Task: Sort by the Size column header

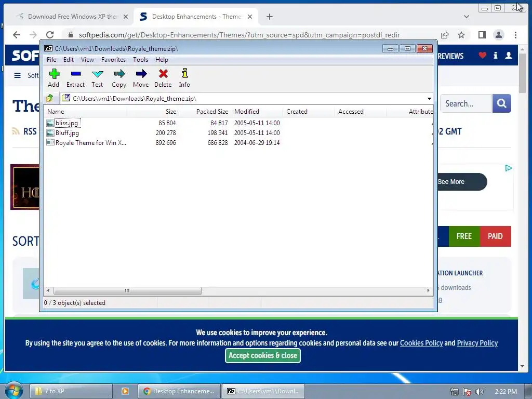Action: point(153,112)
